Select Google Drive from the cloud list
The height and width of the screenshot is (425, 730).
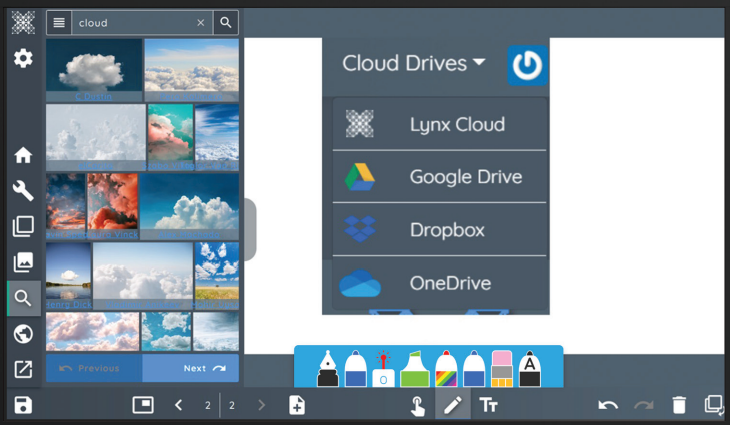pyautogui.click(x=440, y=177)
